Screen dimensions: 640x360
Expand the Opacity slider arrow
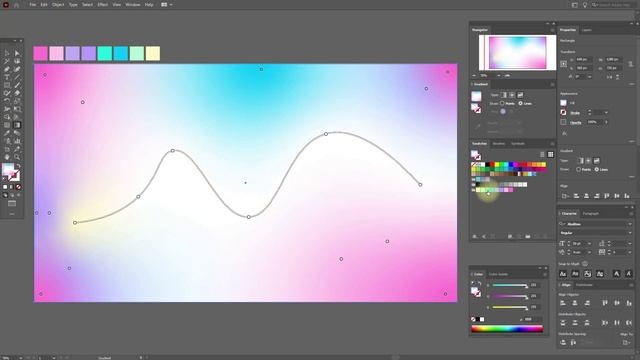point(607,122)
